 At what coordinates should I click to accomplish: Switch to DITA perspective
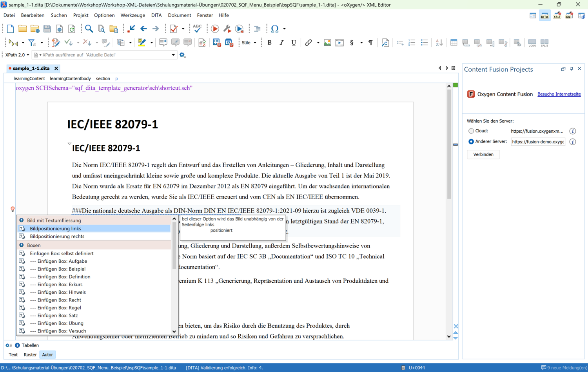pyautogui.click(x=544, y=16)
